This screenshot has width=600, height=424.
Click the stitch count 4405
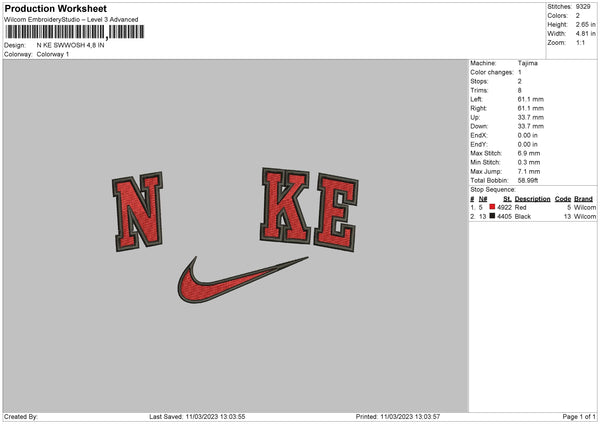[x=504, y=217]
